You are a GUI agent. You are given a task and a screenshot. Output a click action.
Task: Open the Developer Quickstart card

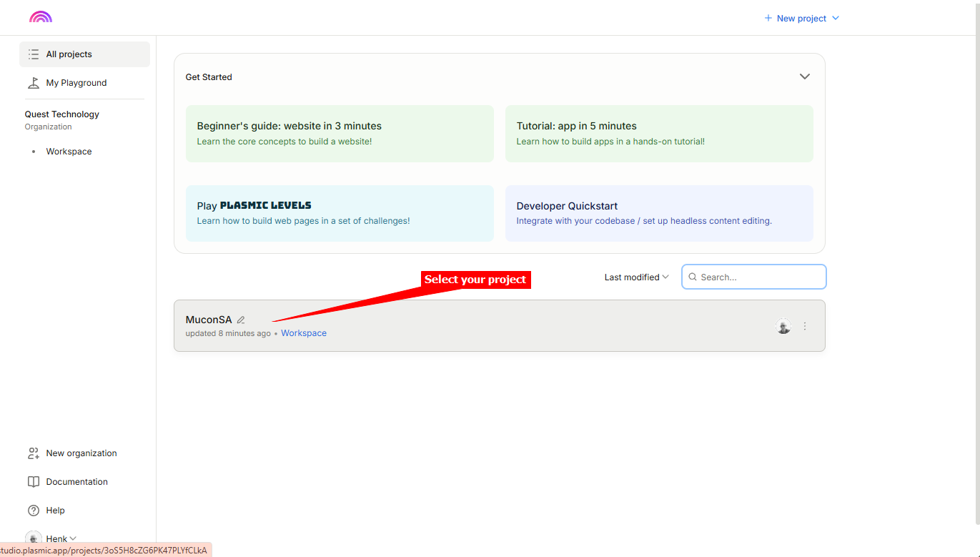tap(658, 213)
